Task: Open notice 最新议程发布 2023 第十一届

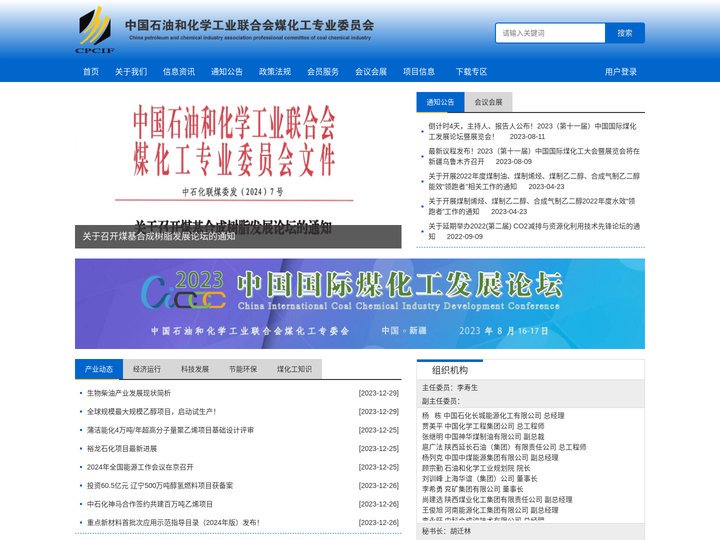Action: (x=534, y=156)
